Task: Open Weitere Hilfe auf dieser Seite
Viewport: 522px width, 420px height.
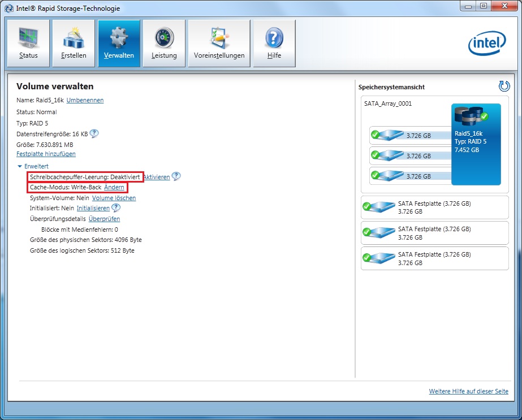Action: [x=468, y=391]
